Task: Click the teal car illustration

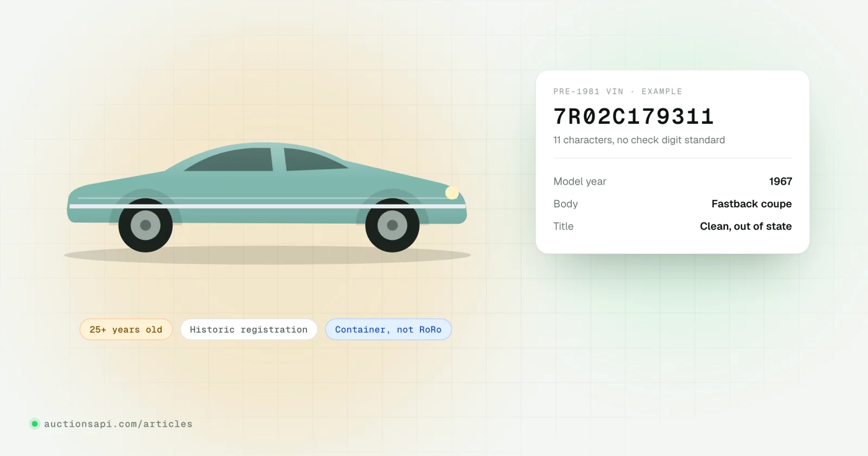Action: point(267,198)
